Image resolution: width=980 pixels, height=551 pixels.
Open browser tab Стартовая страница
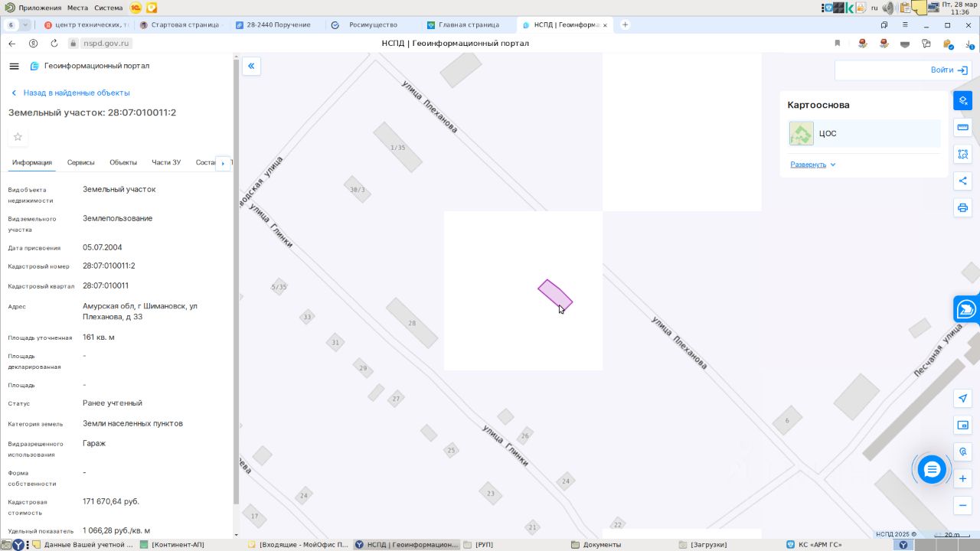pyautogui.click(x=181, y=24)
